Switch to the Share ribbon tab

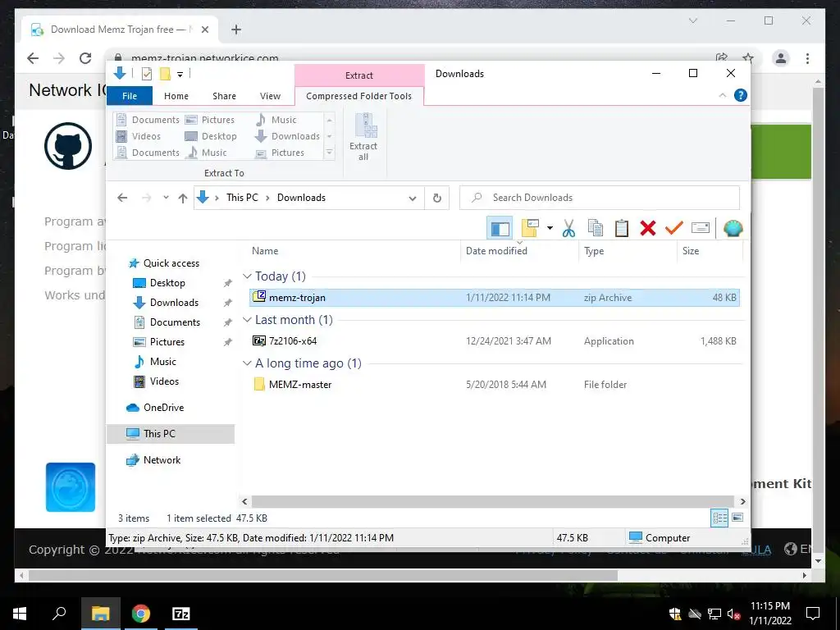[x=224, y=96]
